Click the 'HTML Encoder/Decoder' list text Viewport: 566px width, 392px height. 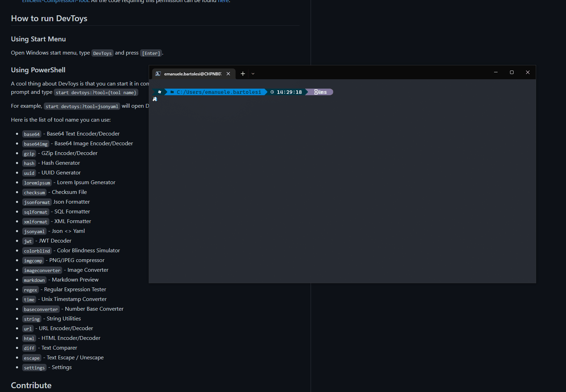click(x=71, y=338)
